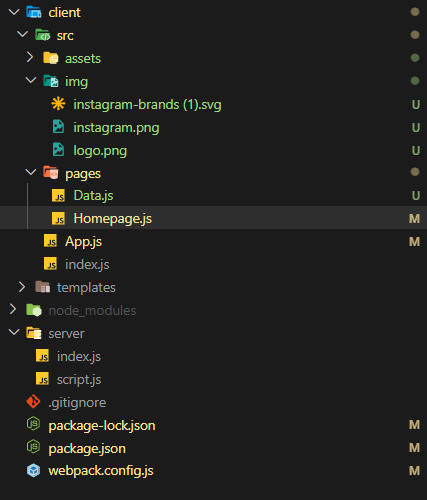Expand the assets folder chevron

[x=30, y=57]
